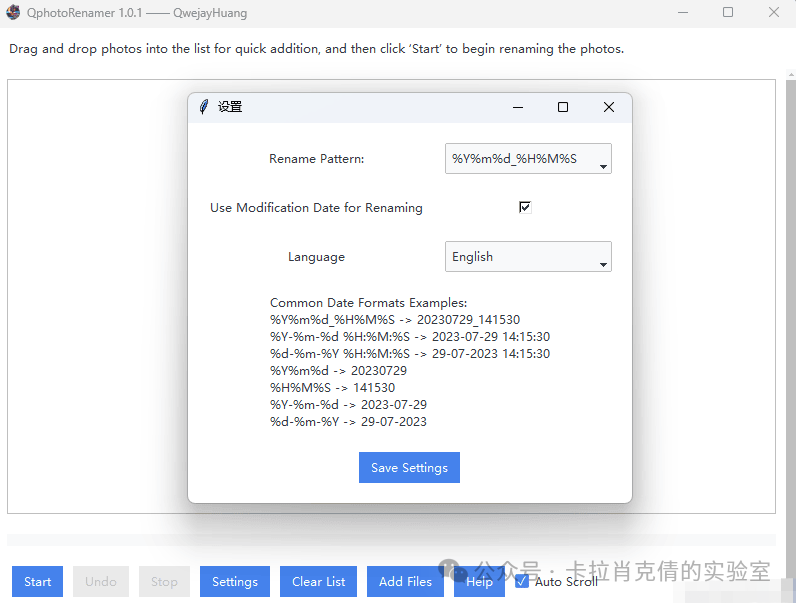This screenshot has height=603, width=796.
Task: Close the QphotoRenamer main window
Action: [774, 13]
